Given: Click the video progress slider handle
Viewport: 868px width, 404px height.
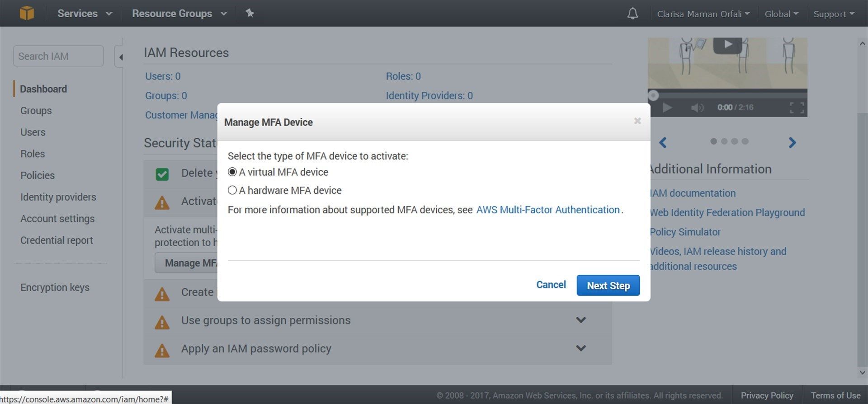Looking at the screenshot, I should [653, 95].
